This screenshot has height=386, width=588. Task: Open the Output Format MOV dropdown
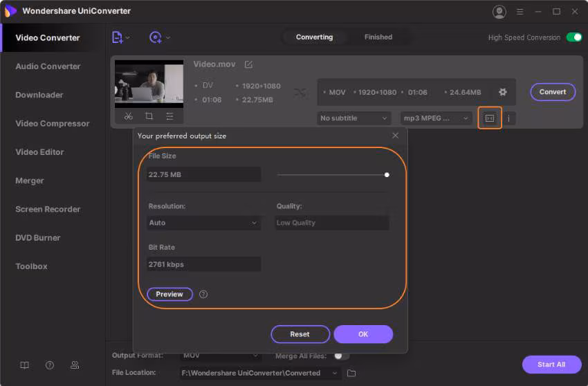point(220,356)
